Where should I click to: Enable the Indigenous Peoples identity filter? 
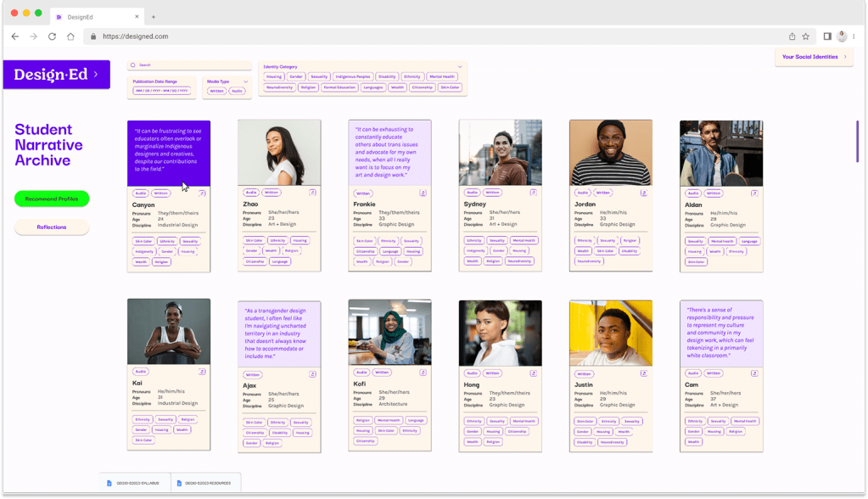pyautogui.click(x=352, y=76)
